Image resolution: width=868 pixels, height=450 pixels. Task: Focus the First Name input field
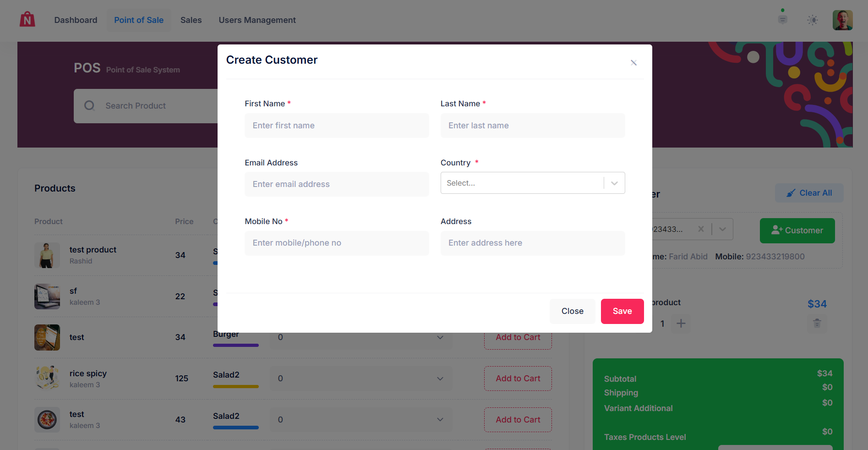[x=337, y=126]
